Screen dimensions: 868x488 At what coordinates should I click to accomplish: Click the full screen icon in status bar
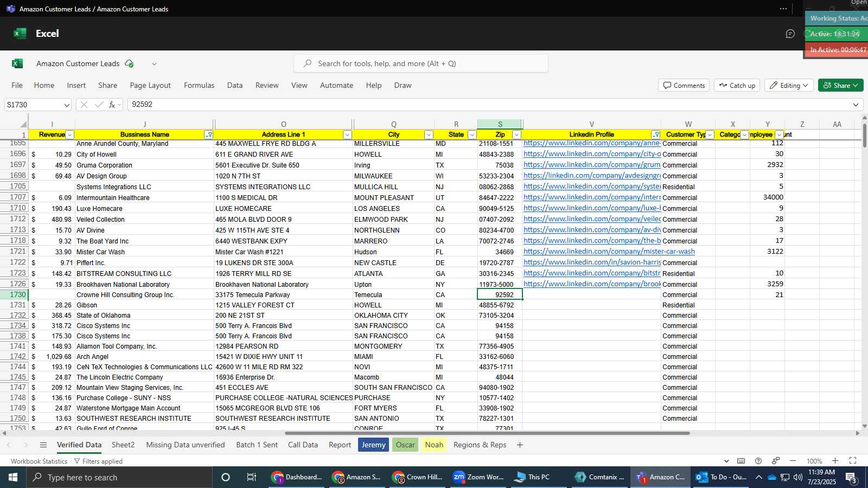pyautogui.click(x=852, y=461)
